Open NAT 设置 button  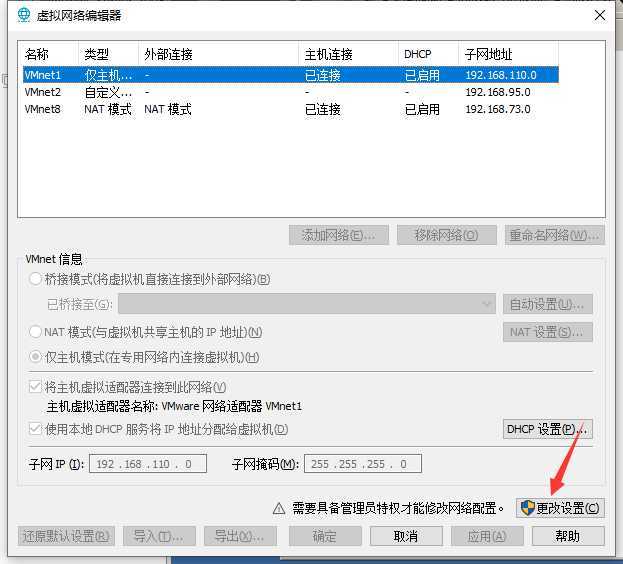[548, 332]
